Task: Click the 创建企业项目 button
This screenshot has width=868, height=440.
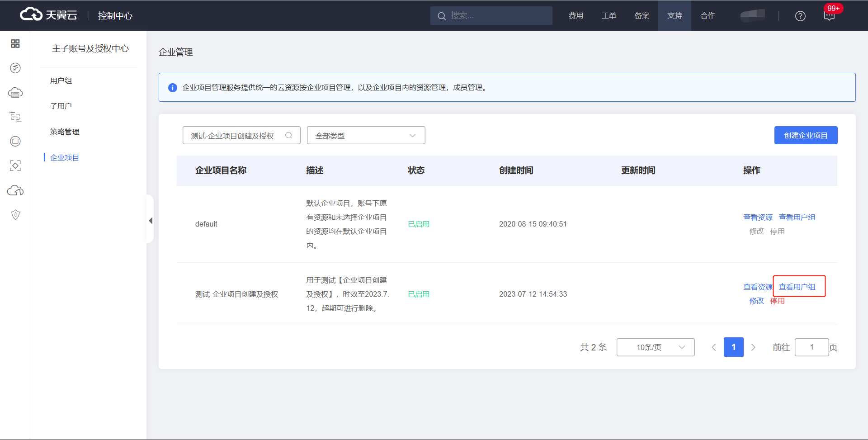Action: pos(806,135)
